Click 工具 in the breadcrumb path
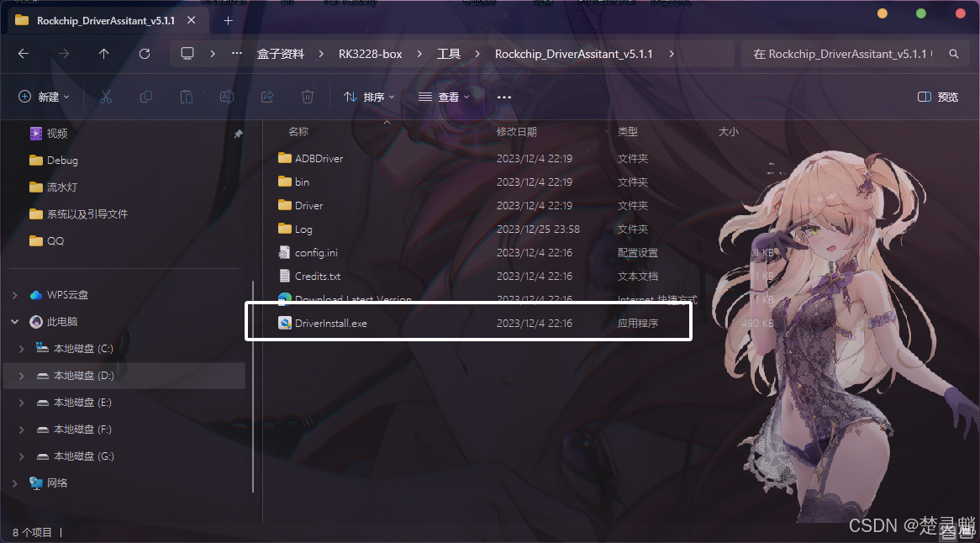980x543 pixels. [x=449, y=54]
